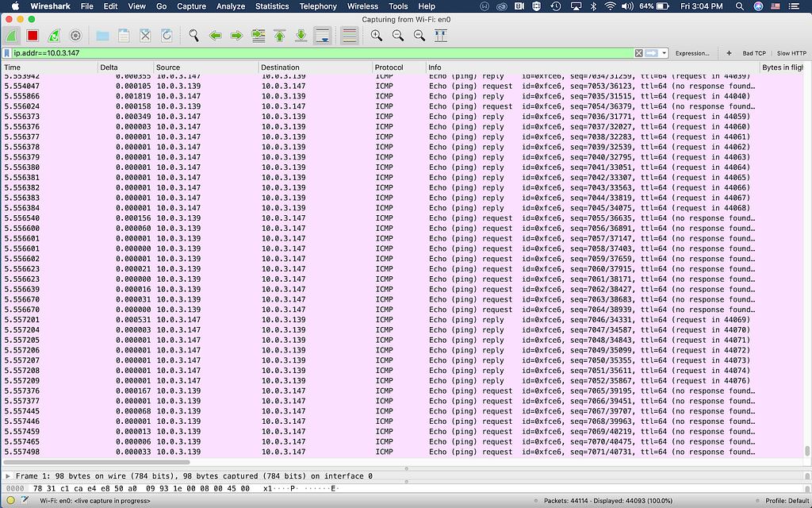Open Bluetooth status menu

[x=593, y=6]
